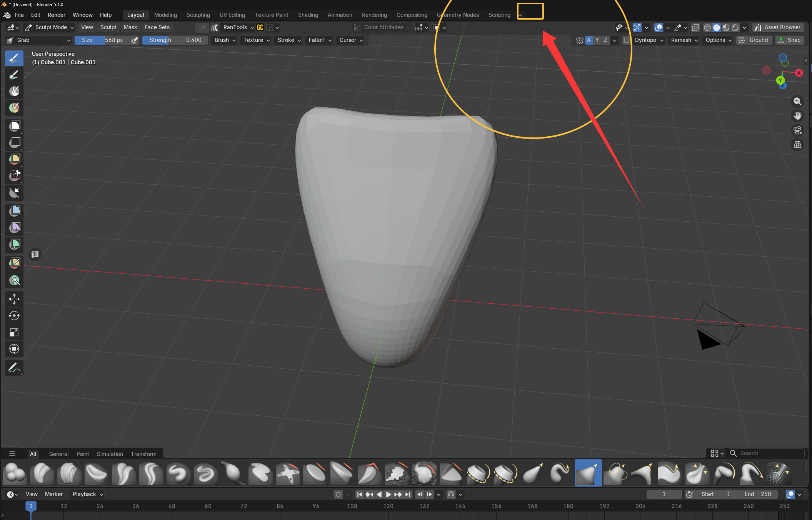Select the Rotate tool in left toolbar
The image size is (812, 520).
(x=14, y=316)
